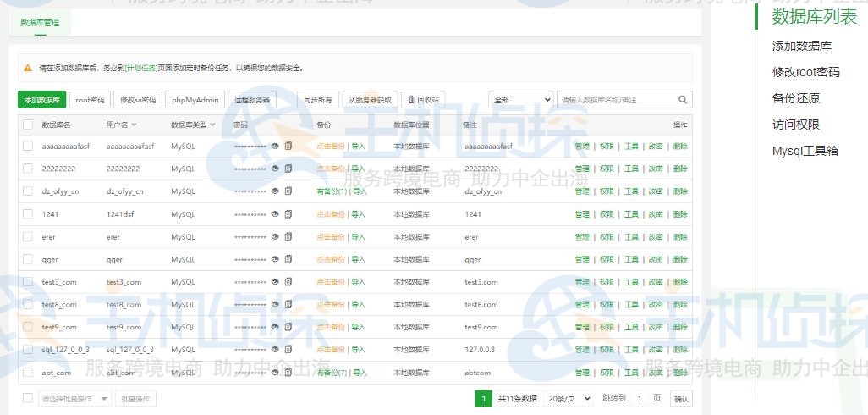Reveal password in the 1241 row

[275, 214]
